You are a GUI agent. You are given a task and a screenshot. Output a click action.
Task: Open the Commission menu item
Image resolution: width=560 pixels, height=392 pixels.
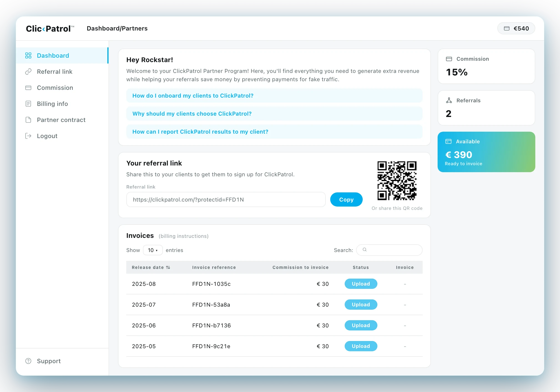(62, 88)
